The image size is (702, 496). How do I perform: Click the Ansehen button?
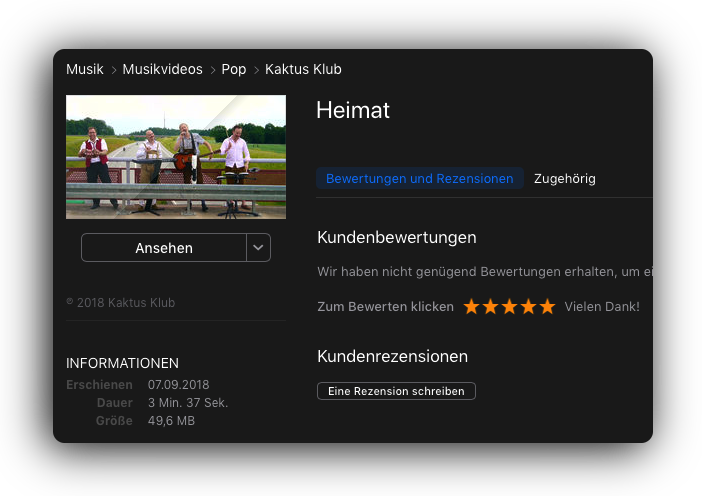coord(164,247)
